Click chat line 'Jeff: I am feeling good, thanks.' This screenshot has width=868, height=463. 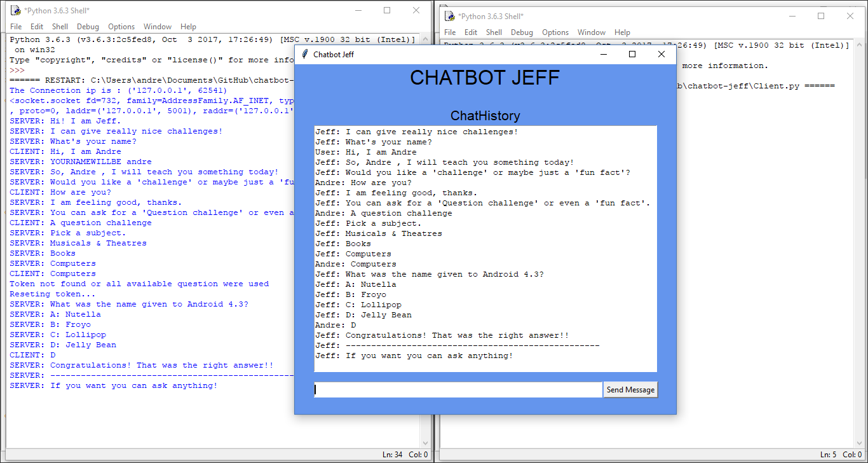point(397,193)
